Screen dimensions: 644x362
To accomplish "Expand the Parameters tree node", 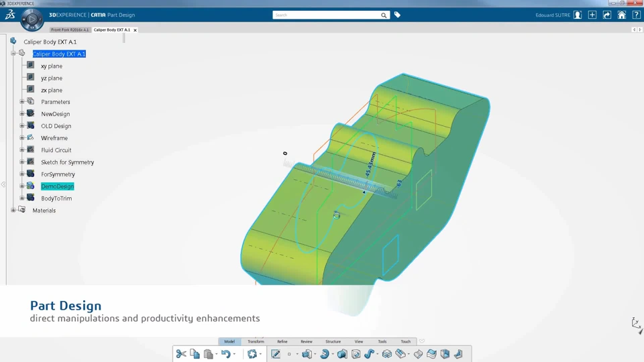I will [21, 101].
